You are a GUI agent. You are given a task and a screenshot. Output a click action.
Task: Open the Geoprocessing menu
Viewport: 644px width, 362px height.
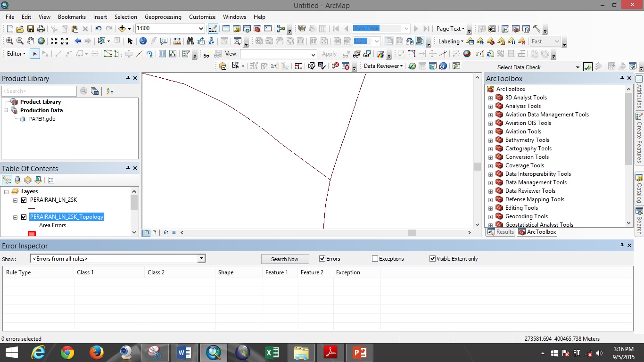click(163, 17)
